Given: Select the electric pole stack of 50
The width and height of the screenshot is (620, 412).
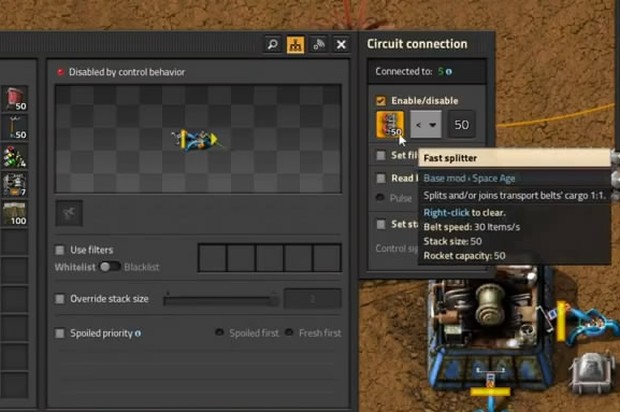Looking at the screenshot, I should (x=15, y=127).
